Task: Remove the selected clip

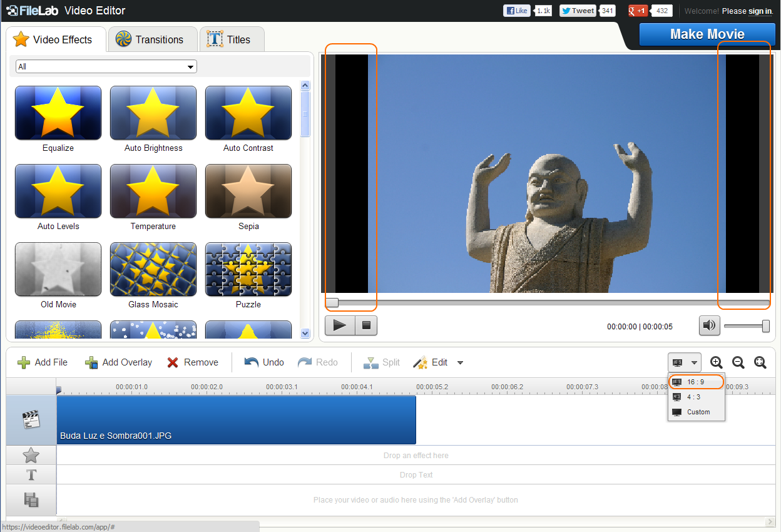Action: coord(193,362)
